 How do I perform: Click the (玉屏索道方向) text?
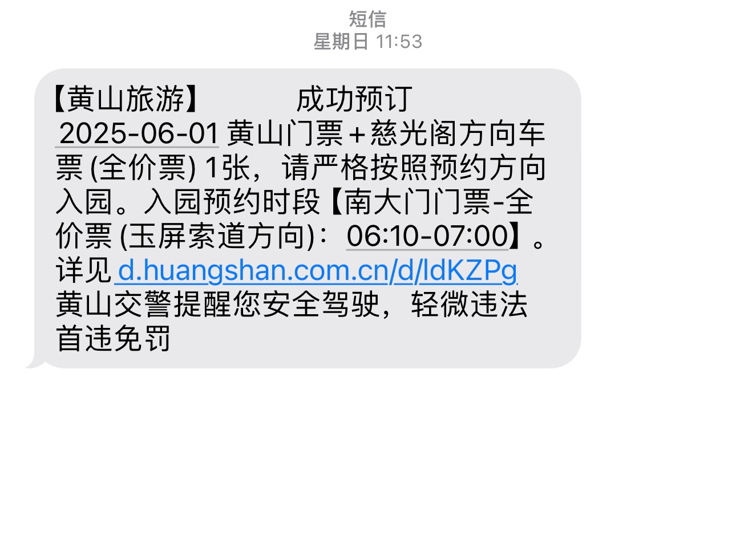[217, 236]
